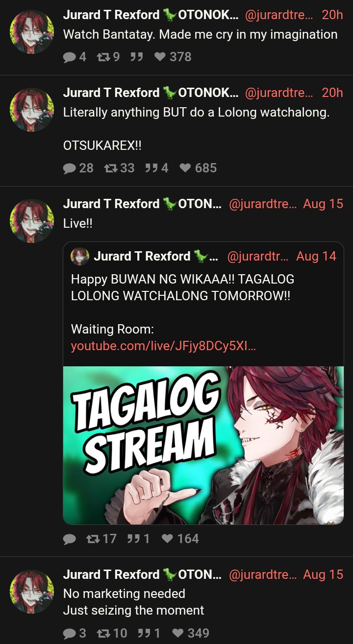This screenshot has height=644, width=353.
Task: Reply to the Live!! tweet
Action: [x=70, y=539]
